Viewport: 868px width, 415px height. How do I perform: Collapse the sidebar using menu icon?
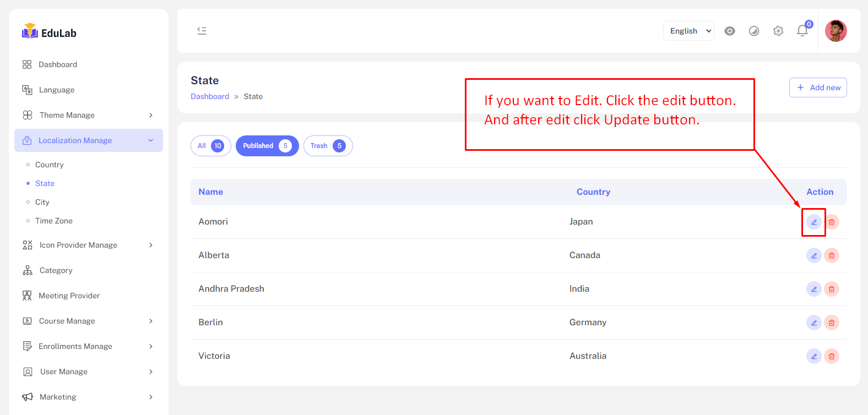point(202,31)
